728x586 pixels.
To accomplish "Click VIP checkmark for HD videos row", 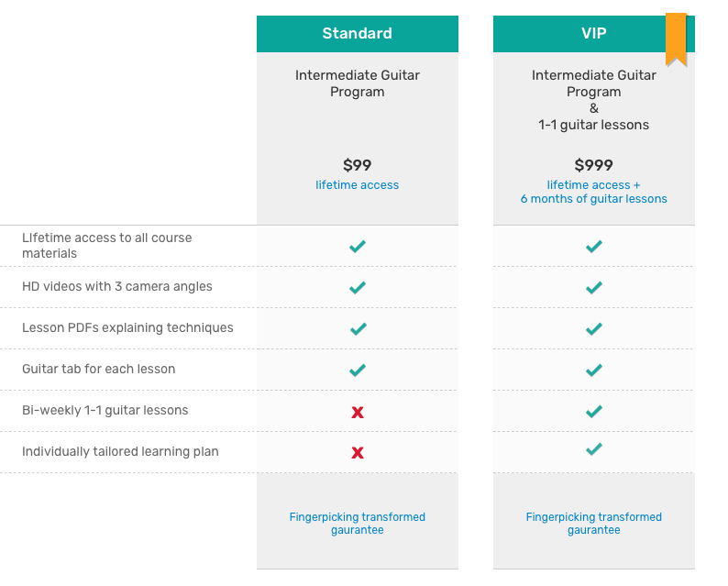I will point(594,287).
